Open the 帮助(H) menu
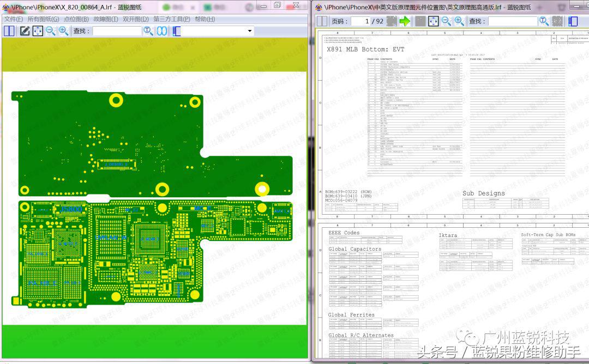589x364 pixels. click(x=205, y=19)
